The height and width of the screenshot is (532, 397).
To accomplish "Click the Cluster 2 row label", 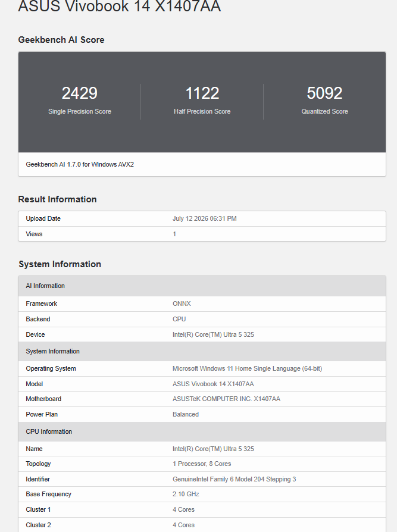I will click(38, 525).
